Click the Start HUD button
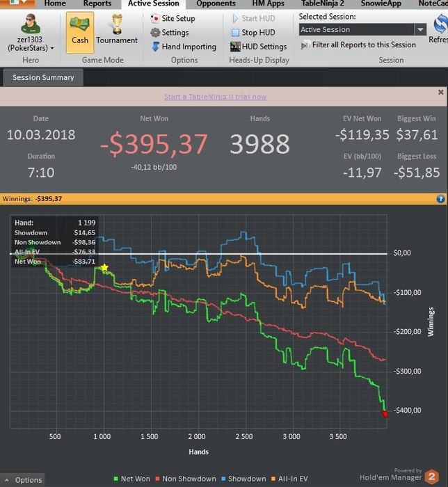The image size is (448, 487). (253, 18)
